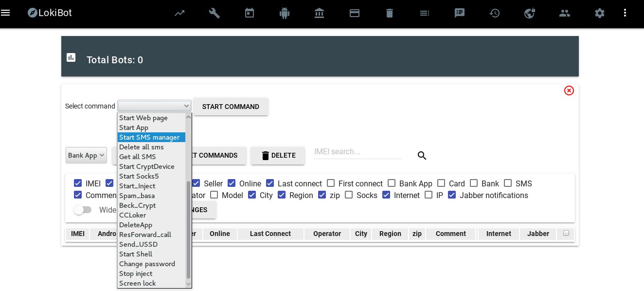Open the wrench tools icon
The height and width of the screenshot is (291, 644).
[215, 14]
